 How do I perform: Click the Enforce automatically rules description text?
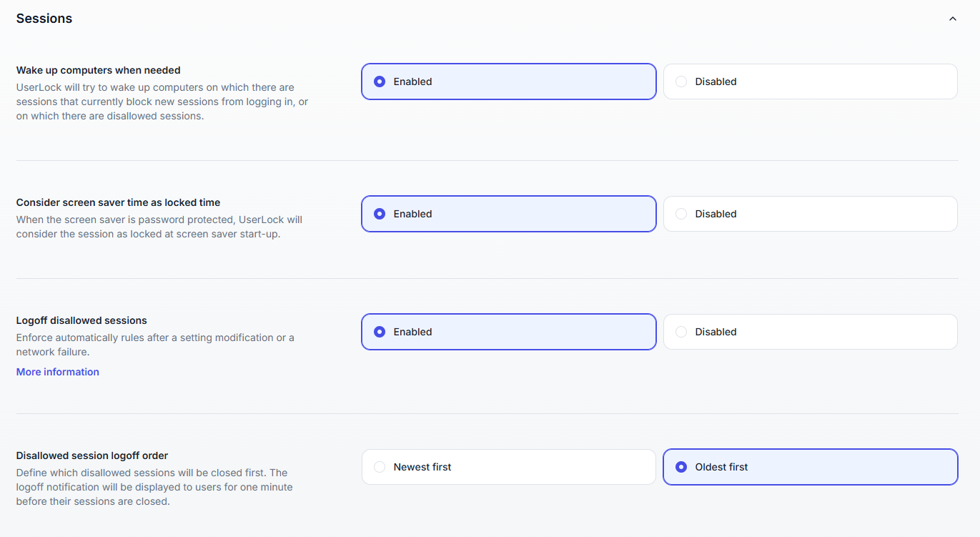(155, 344)
